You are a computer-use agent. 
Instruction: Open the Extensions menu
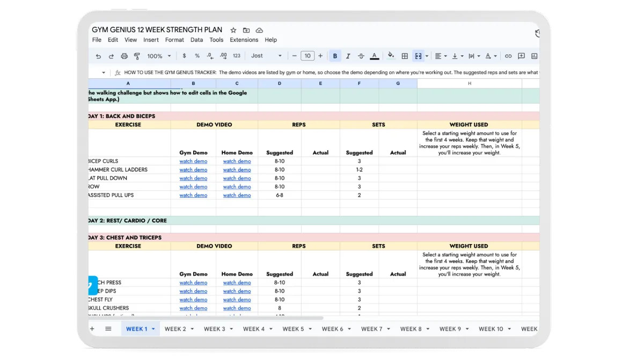pos(244,40)
